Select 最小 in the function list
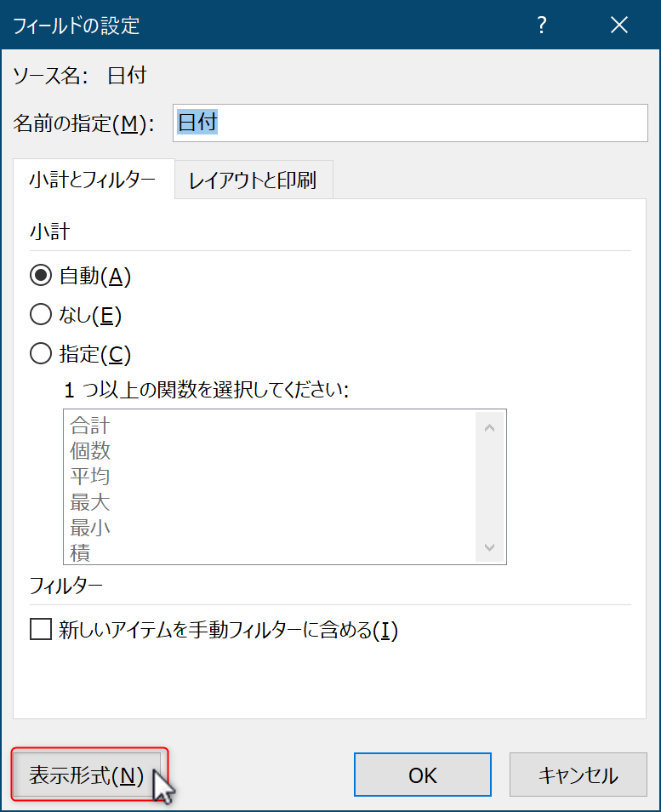Screen dimensions: 661x812 pyautogui.click(x=90, y=527)
